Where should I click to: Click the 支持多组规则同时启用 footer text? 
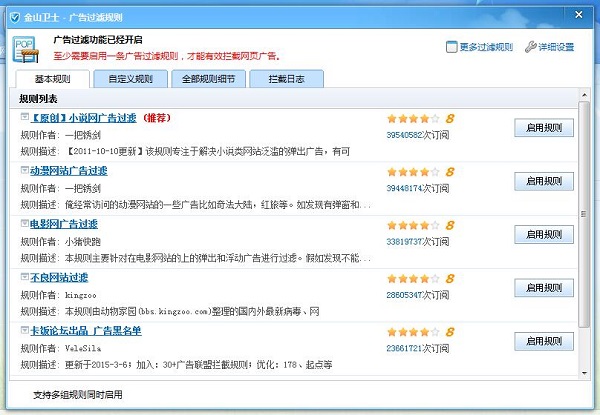point(78,395)
